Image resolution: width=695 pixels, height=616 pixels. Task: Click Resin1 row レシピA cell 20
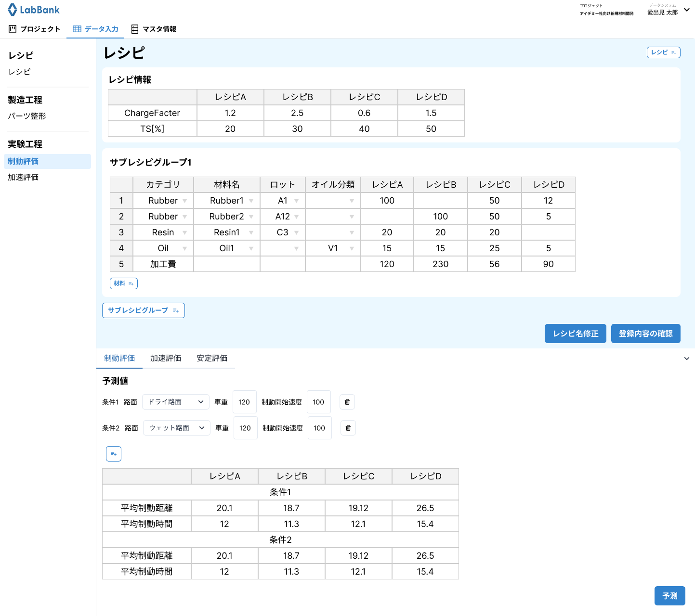coord(387,232)
